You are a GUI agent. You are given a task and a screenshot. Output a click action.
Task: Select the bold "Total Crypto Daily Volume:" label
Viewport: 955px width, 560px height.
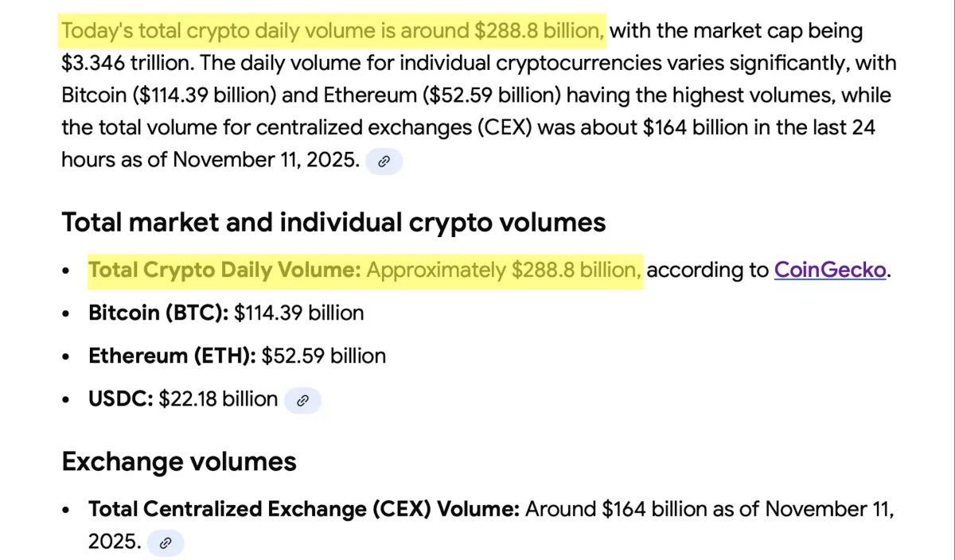224,270
